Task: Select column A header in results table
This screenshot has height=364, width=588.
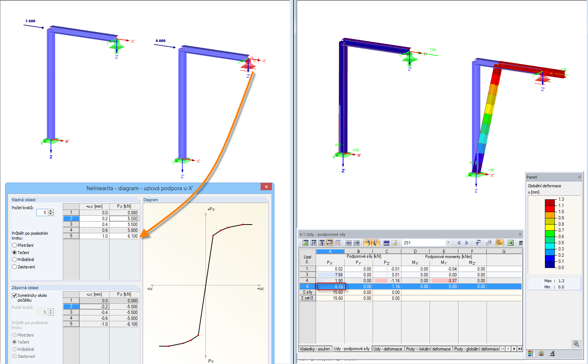Action: 330,252
